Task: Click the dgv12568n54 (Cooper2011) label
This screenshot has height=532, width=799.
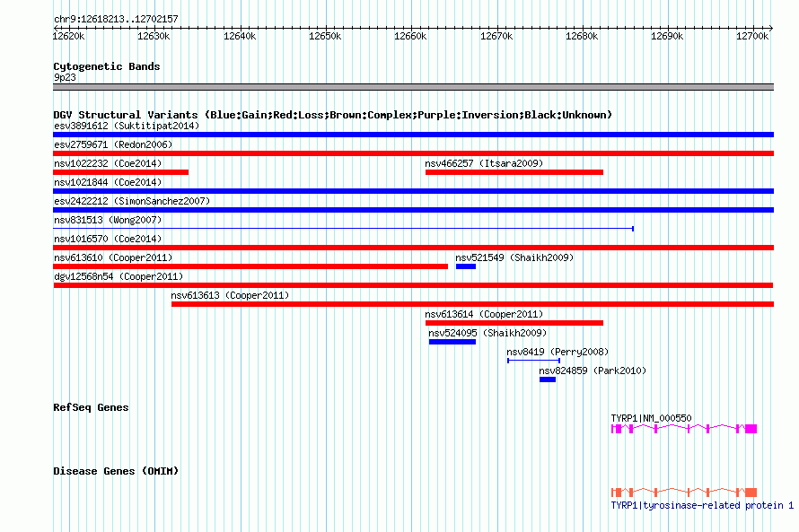Action: point(119,276)
